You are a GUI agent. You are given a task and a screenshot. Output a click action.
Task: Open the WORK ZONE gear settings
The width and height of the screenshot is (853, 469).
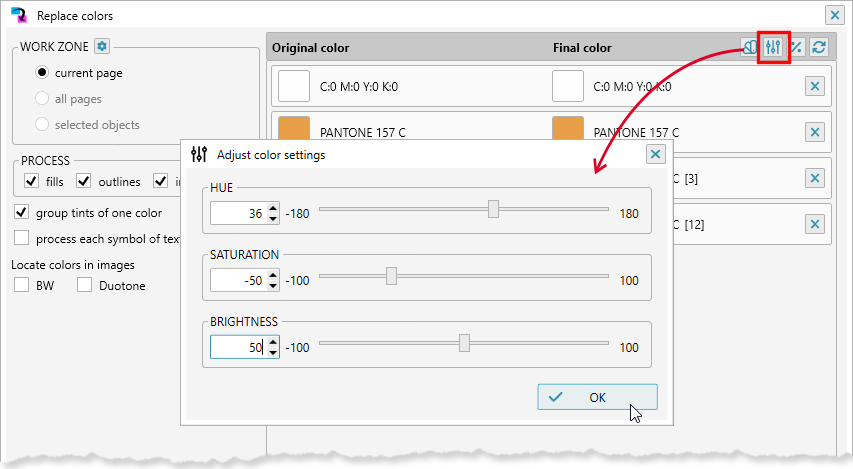(x=102, y=46)
